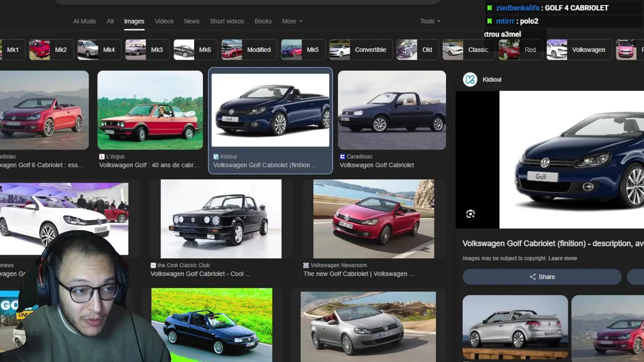644x362 pixels.
Task: Apply the Red filter chip
Action: tap(520, 50)
